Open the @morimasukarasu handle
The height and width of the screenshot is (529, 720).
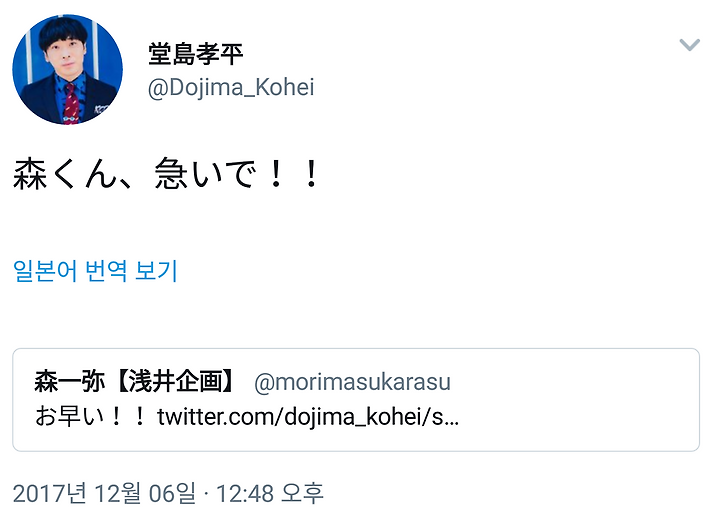(352, 382)
